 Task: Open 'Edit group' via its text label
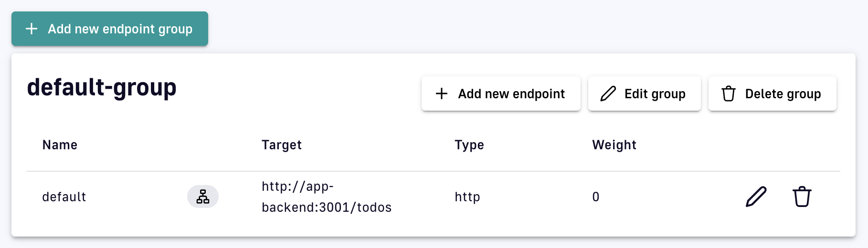point(655,94)
